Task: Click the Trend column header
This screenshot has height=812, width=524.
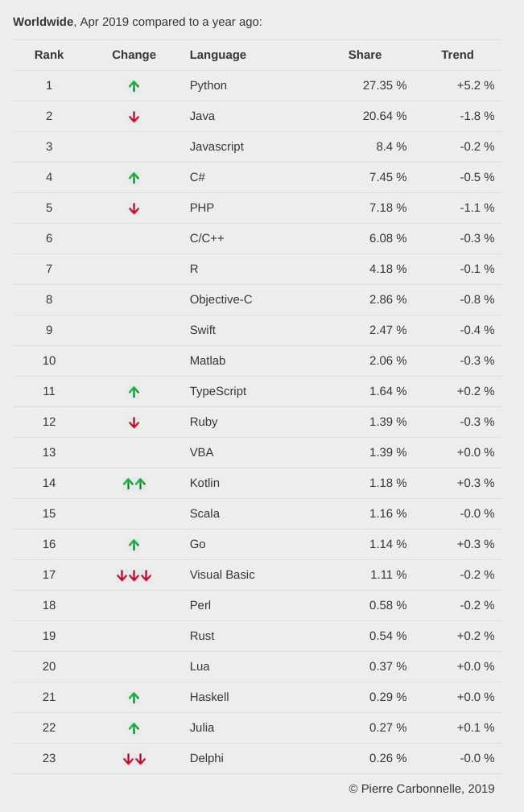Action: pyautogui.click(x=457, y=55)
